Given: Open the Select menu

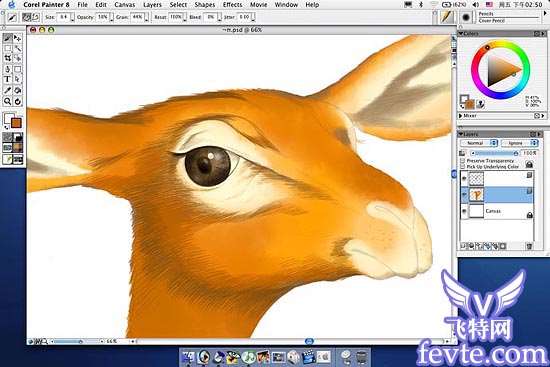Looking at the screenshot, I should 178,5.
